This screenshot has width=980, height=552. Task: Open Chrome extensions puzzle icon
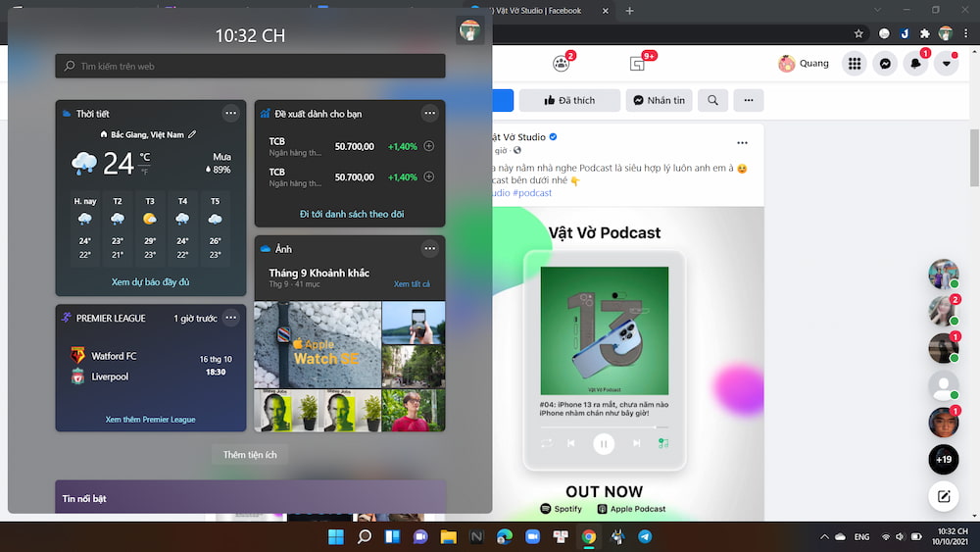click(925, 33)
